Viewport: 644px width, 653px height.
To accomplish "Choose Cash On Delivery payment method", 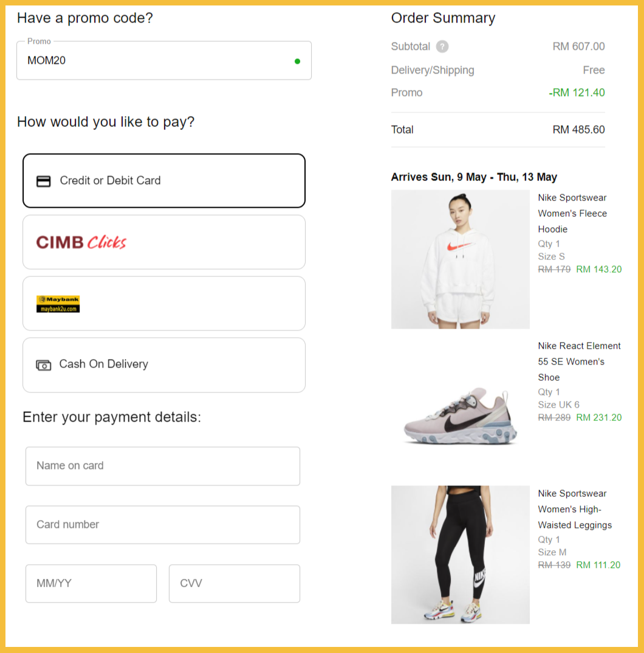I will (164, 365).
